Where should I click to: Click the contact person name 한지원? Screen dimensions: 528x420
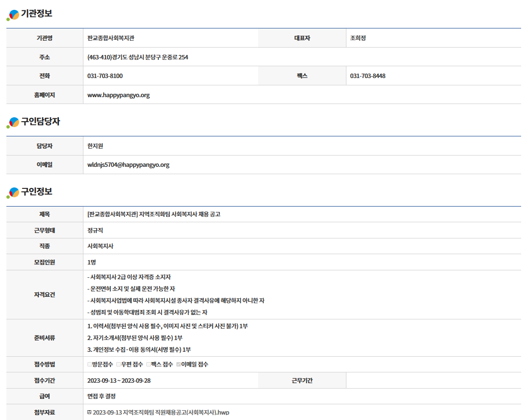tap(95, 146)
